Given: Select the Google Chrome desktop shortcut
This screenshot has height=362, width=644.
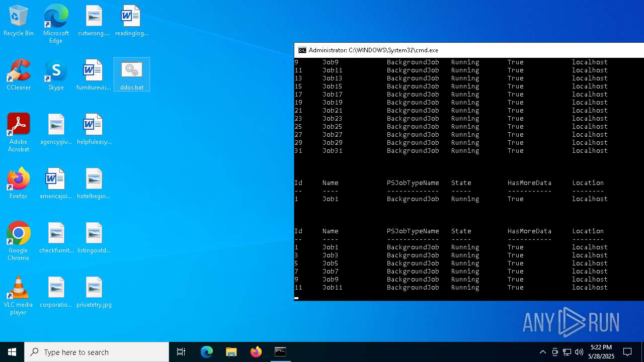Looking at the screenshot, I should coord(19,241).
